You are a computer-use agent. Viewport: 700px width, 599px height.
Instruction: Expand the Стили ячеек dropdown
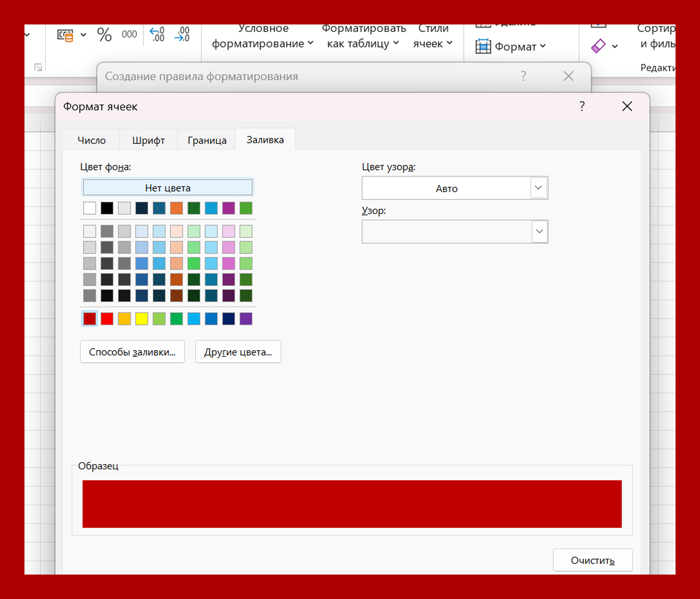point(433,37)
